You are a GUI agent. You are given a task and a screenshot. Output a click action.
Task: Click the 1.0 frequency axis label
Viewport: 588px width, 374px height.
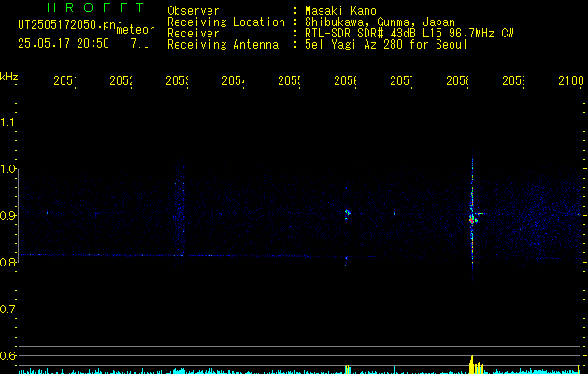tap(7, 169)
